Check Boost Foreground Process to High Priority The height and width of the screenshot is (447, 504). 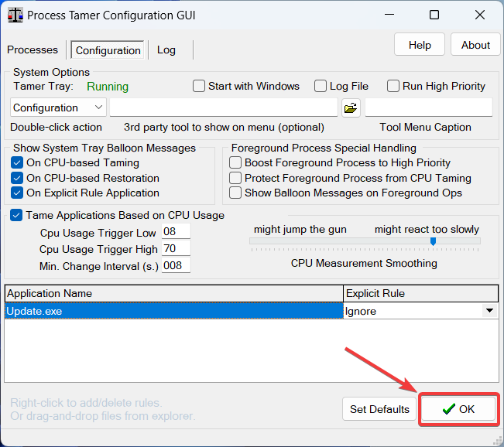(235, 163)
